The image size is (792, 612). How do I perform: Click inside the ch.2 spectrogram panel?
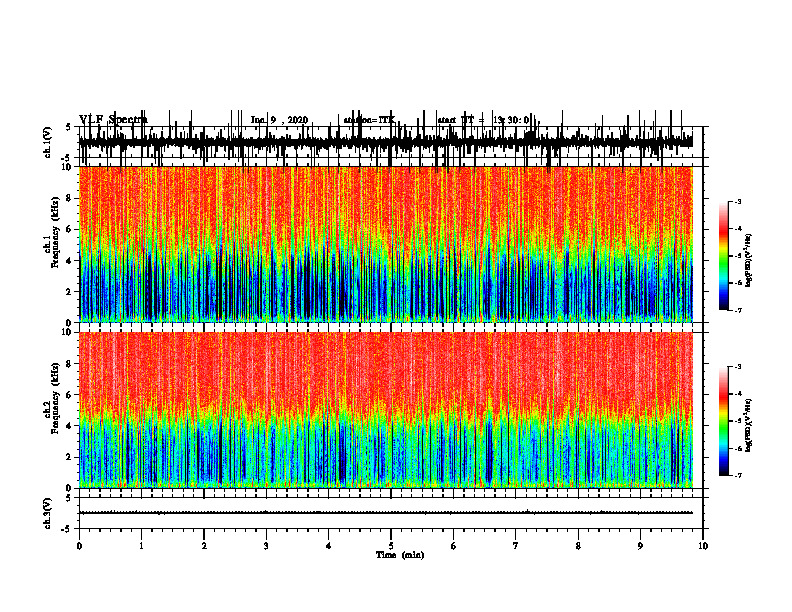pos(386,410)
